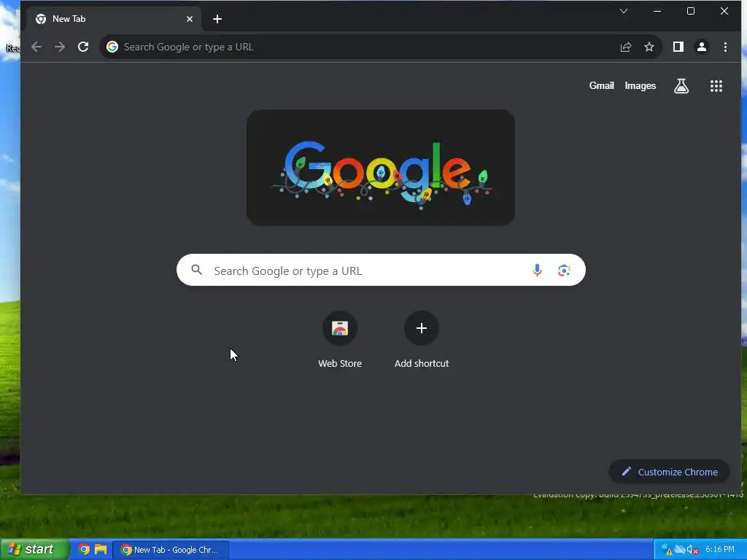Image resolution: width=747 pixels, height=560 pixels.
Task: Open the Search Labs flask icon
Action: click(681, 86)
